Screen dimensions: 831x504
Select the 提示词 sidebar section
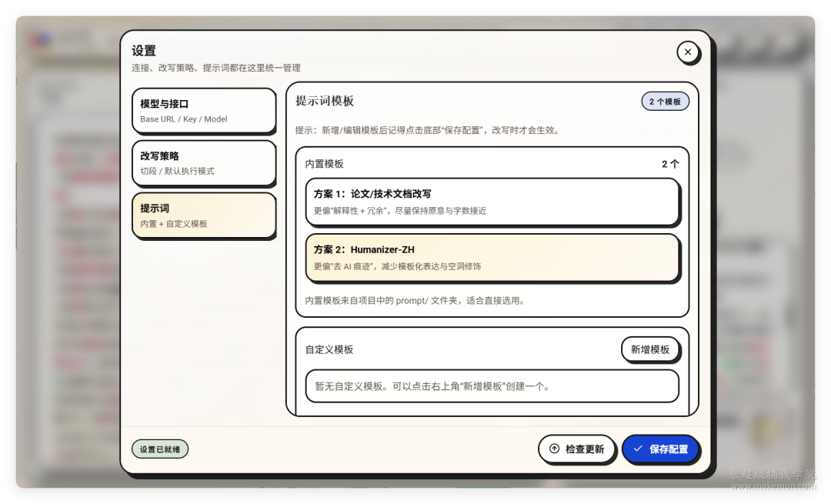pos(203,215)
